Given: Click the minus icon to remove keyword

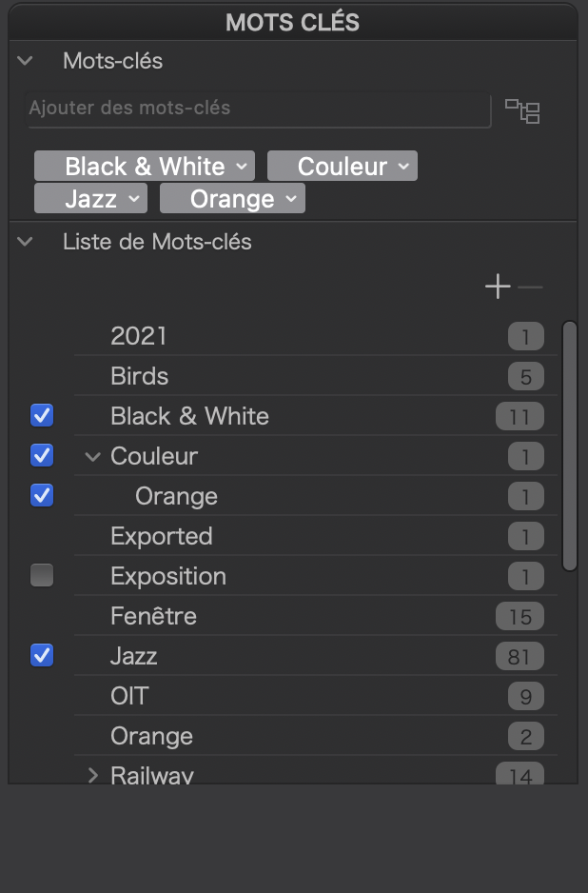Looking at the screenshot, I should click(531, 287).
